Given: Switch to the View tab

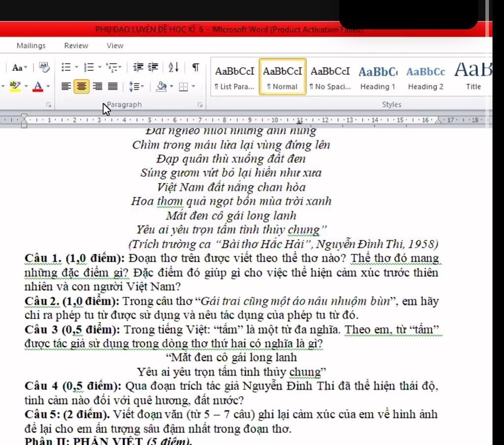Looking at the screenshot, I should [115, 46].
